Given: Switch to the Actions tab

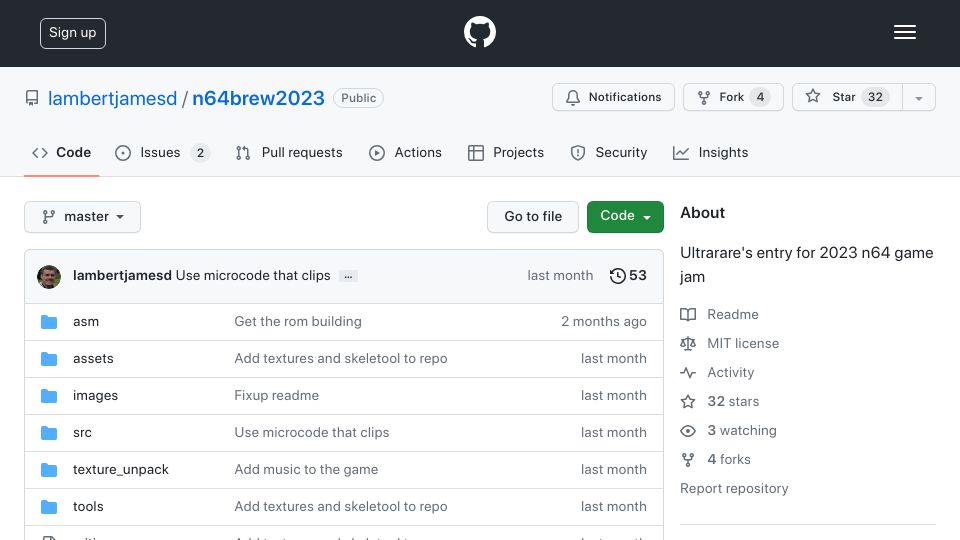Looking at the screenshot, I should tap(405, 152).
